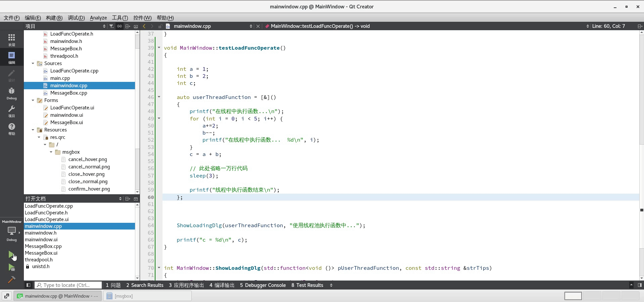Split the editor view from toolbar
Viewport: 644px width, 302px height.
tap(640, 26)
